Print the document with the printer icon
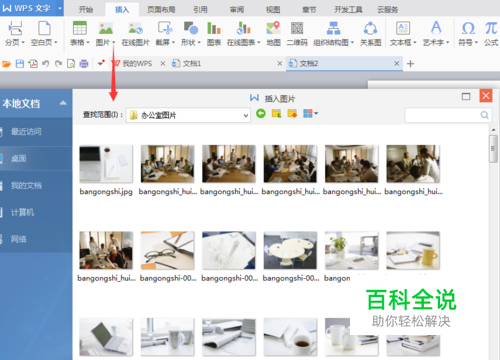The width and height of the screenshot is (500, 360). (84, 63)
